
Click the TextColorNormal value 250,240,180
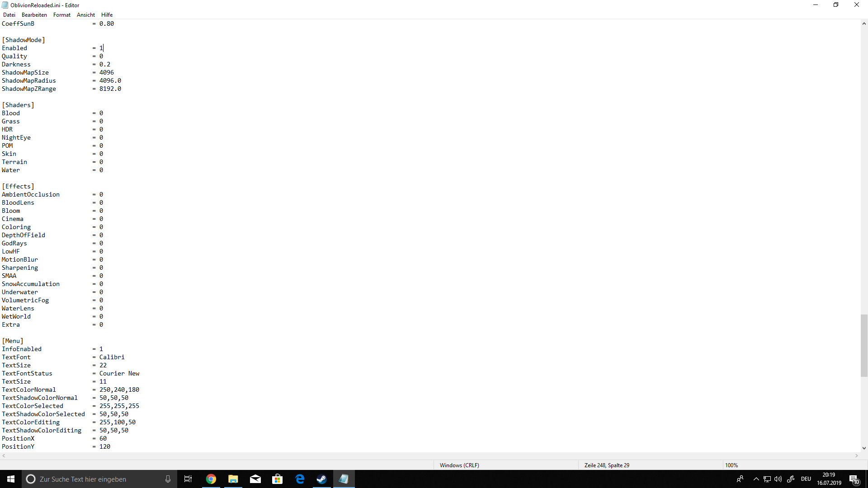tap(119, 389)
